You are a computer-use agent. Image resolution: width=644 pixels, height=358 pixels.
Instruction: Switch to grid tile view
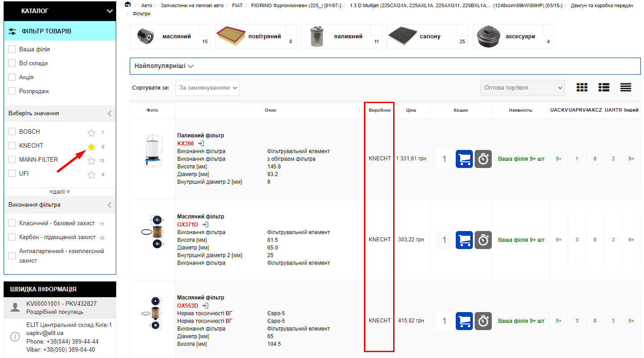point(582,88)
